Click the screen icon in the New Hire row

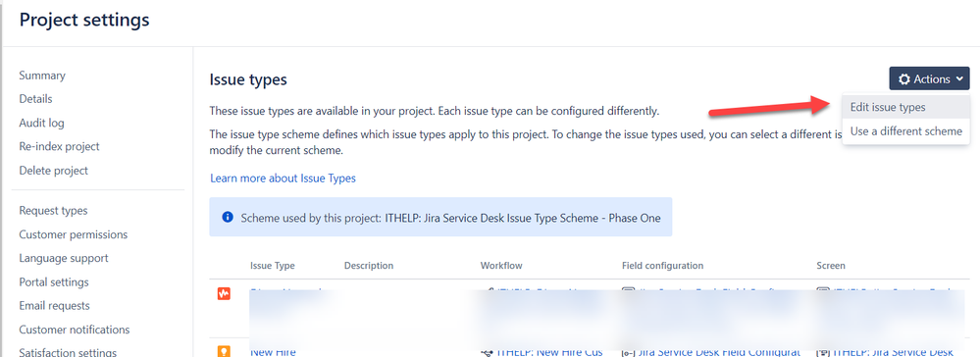pos(823,353)
